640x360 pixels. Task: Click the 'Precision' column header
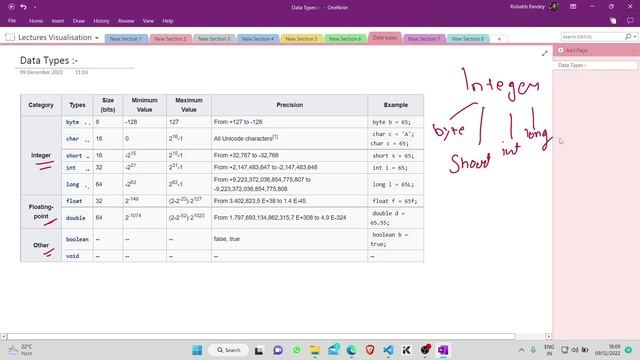(x=289, y=105)
